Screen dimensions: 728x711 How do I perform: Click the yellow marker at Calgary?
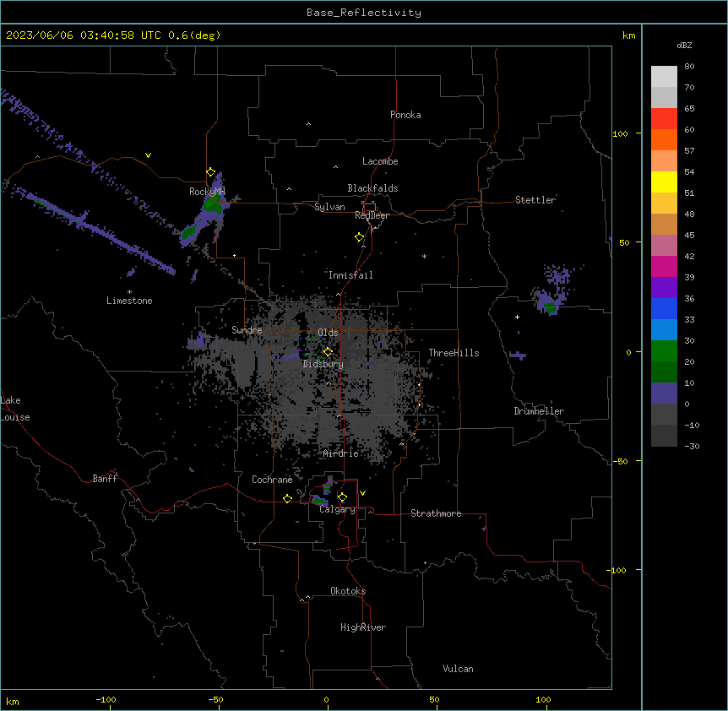[x=342, y=497]
